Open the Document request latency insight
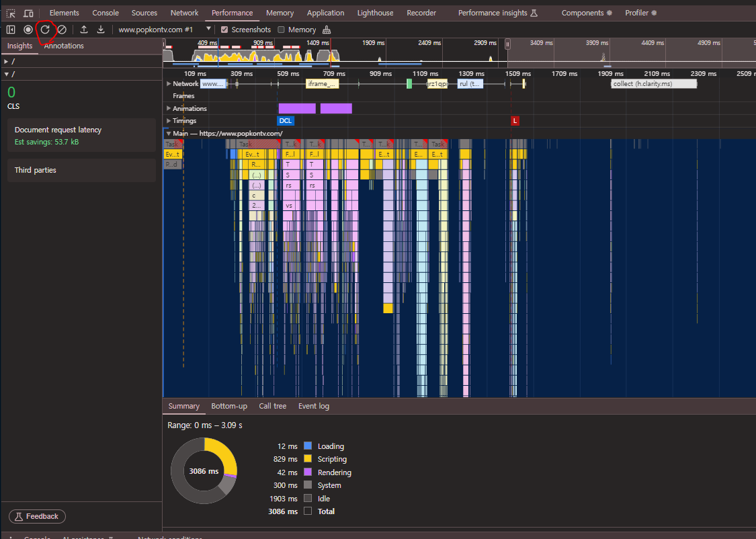The height and width of the screenshot is (539, 756). 81,136
